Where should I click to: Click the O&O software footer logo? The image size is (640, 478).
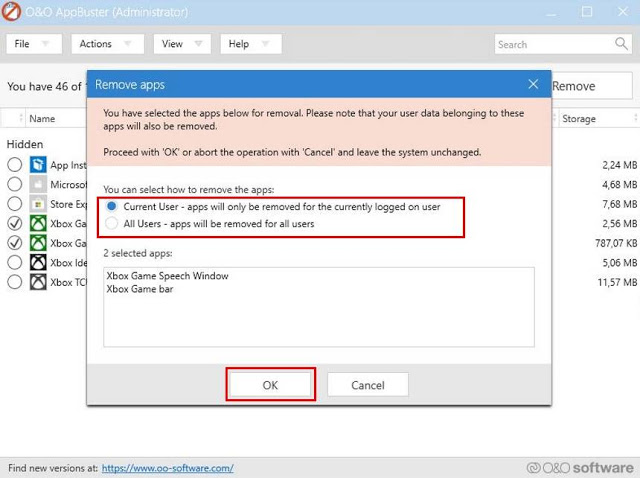[580, 468]
